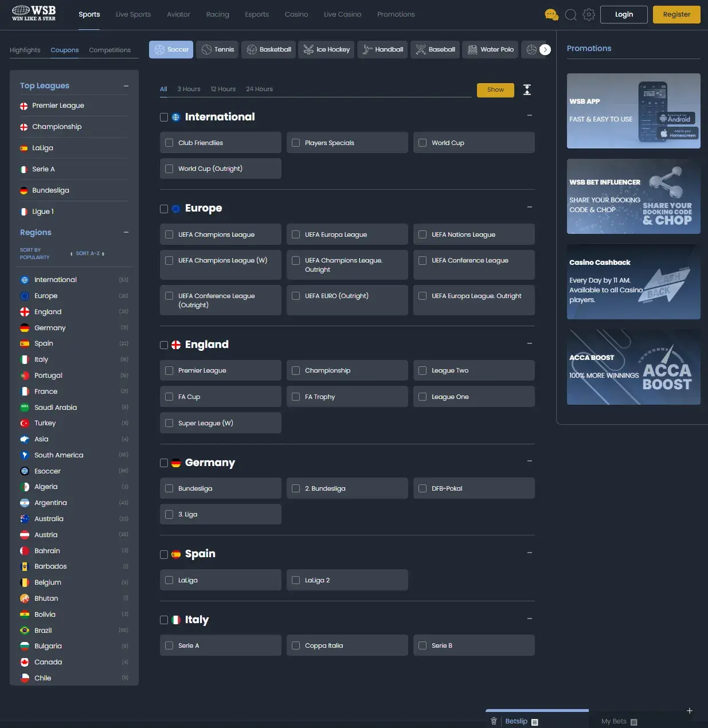
Task: Open the Betslip label link
Action: point(516,721)
